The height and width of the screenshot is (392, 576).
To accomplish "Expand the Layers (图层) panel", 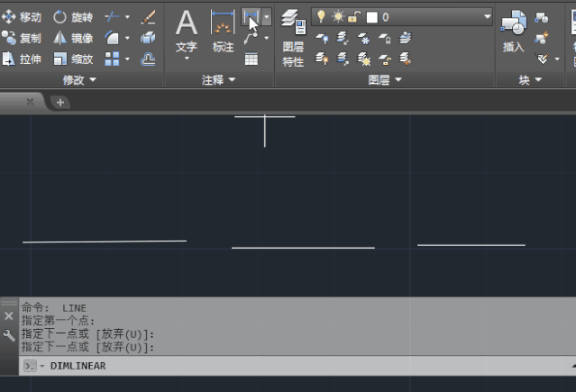I will pyautogui.click(x=385, y=79).
